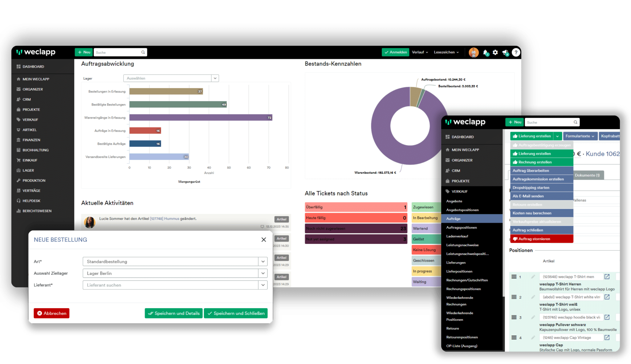This screenshot has width=631, height=364.
Task: Expand the Lieferant suchen dropdown
Action: [x=263, y=285]
